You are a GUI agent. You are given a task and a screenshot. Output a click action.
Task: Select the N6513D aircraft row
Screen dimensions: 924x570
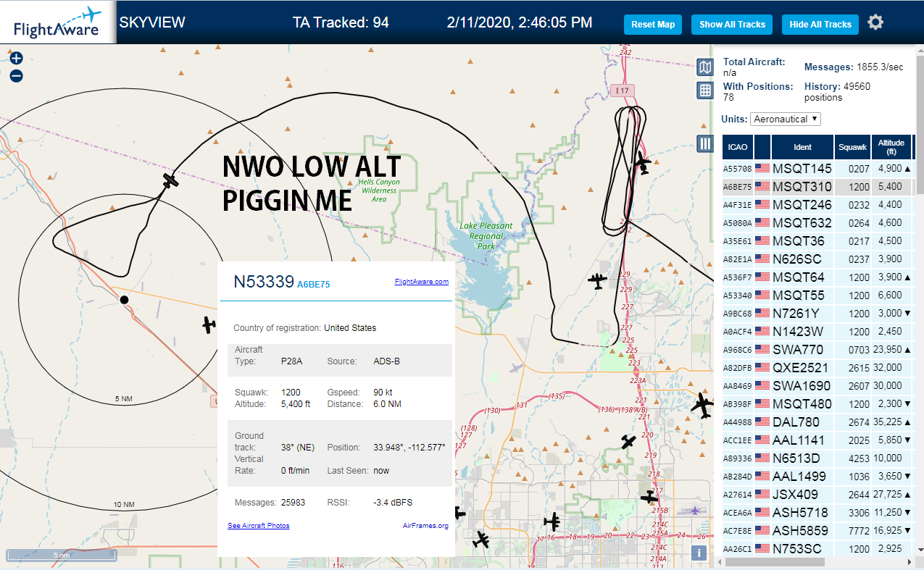pyautogui.click(x=817, y=458)
